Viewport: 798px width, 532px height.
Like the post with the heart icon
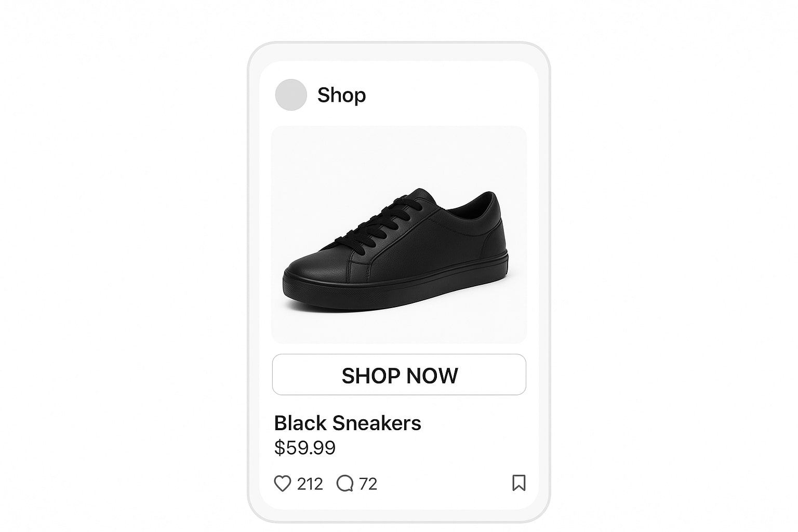click(282, 484)
